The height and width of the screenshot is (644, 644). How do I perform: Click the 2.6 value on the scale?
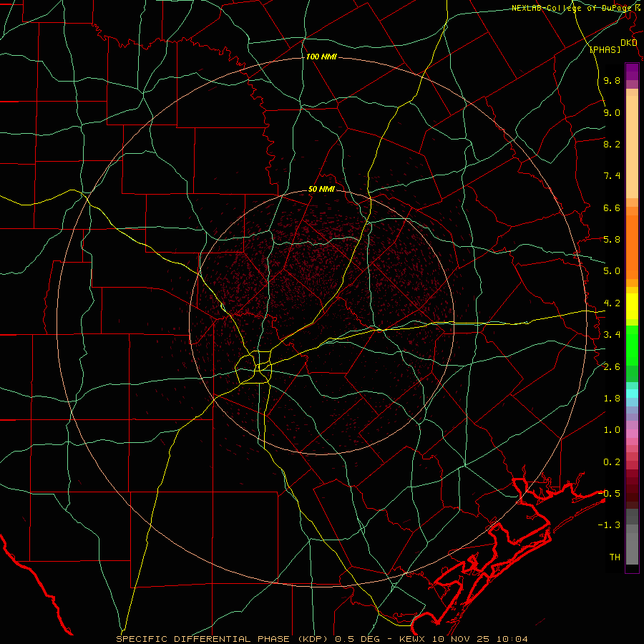(x=612, y=367)
